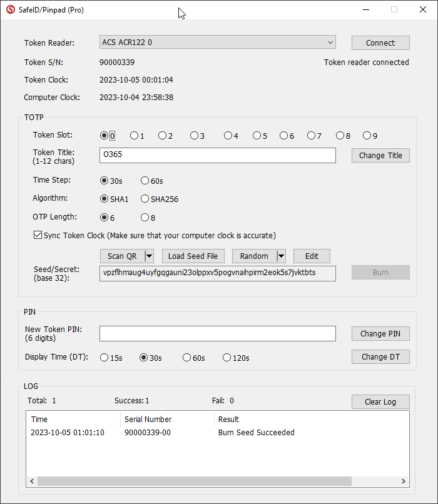Expand the Scan QR dropdown arrow

149,256
